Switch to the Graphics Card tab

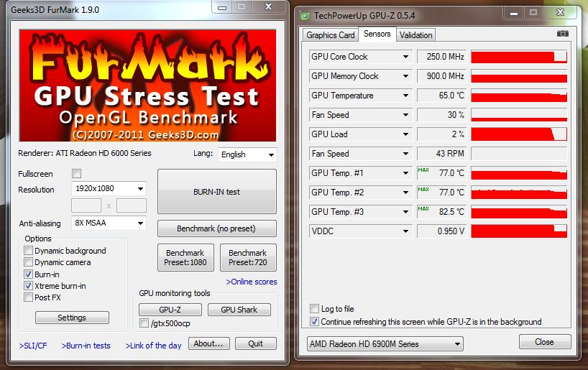331,34
